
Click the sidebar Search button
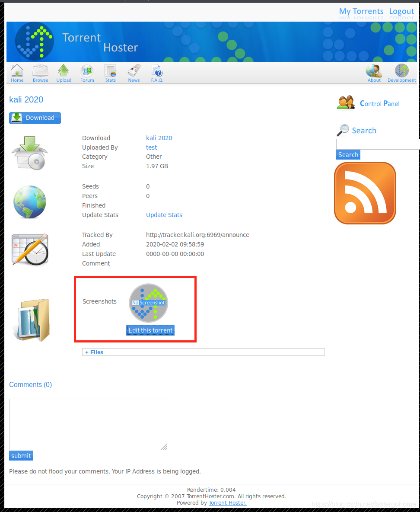(348, 155)
